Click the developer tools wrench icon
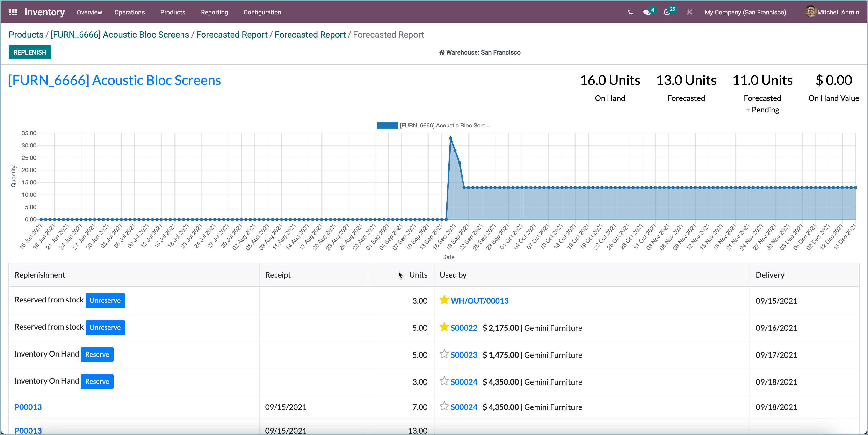This screenshot has width=868, height=435. (689, 12)
